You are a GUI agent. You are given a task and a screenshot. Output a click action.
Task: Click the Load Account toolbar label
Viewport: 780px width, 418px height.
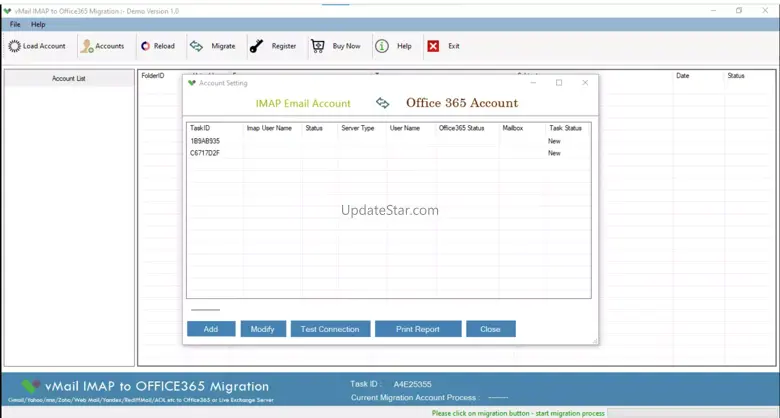(x=44, y=46)
